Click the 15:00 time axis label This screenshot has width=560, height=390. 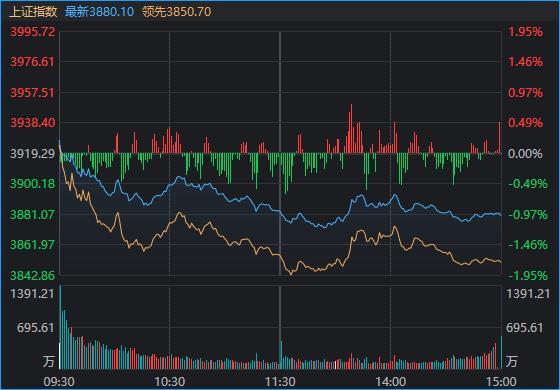(501, 382)
